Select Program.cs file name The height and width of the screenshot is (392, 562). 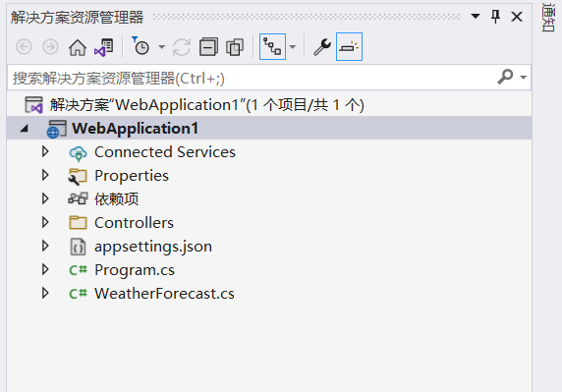pyautogui.click(x=135, y=270)
